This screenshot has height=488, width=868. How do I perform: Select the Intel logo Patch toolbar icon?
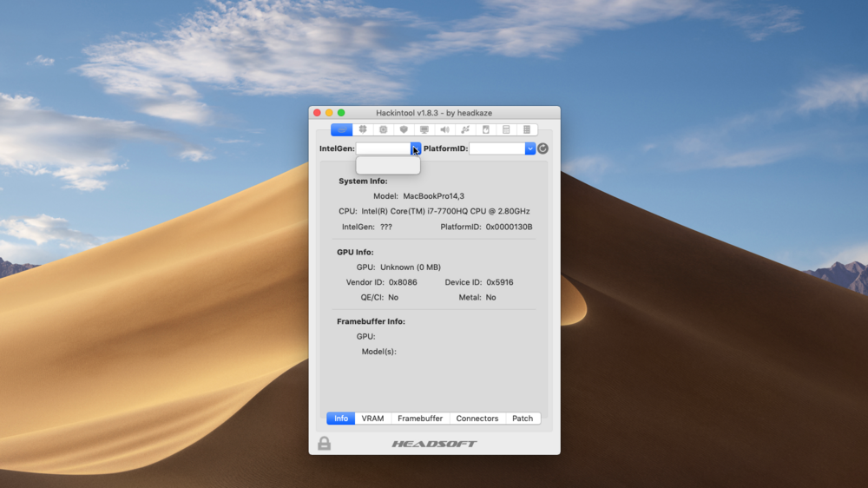point(341,129)
